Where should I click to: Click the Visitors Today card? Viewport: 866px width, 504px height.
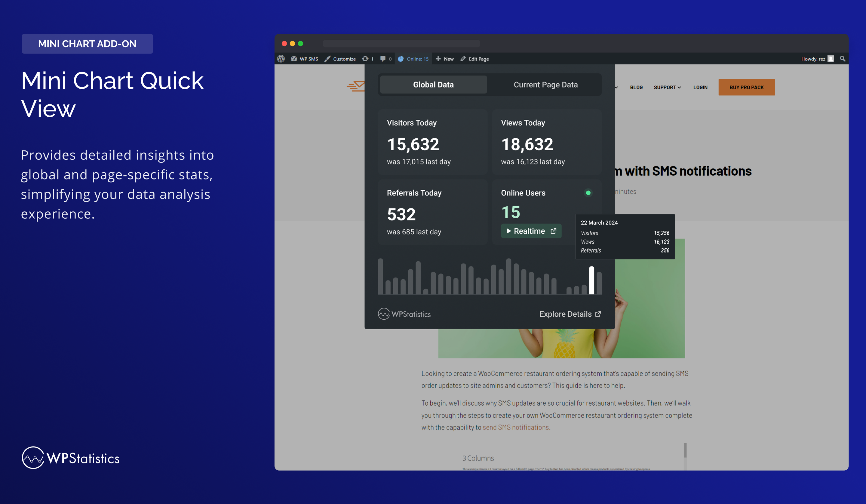coord(433,142)
